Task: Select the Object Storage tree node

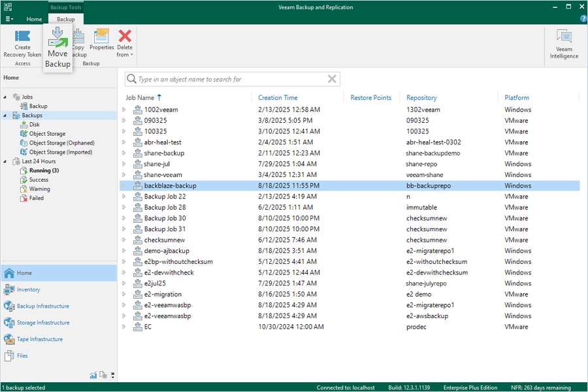Action: (43, 133)
